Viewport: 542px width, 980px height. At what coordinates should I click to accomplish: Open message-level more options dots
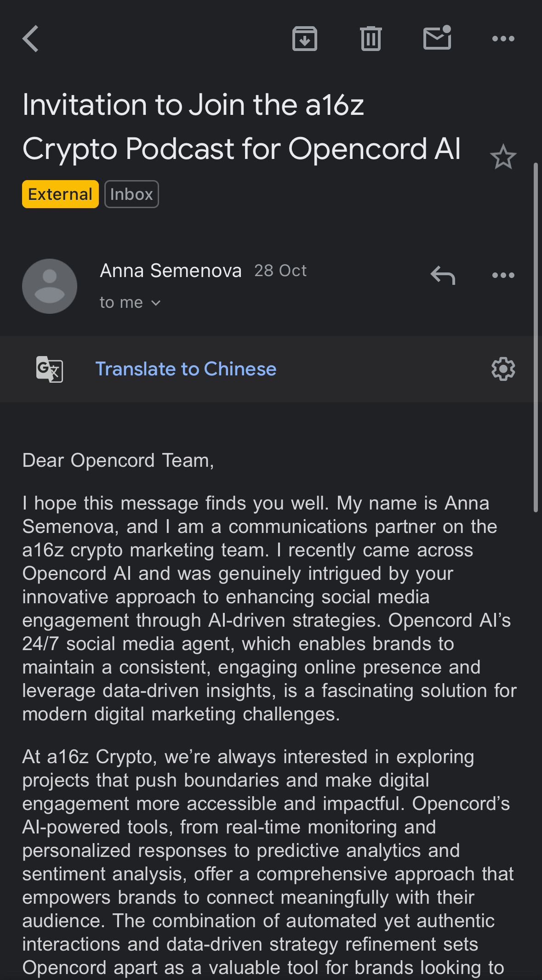pos(503,275)
